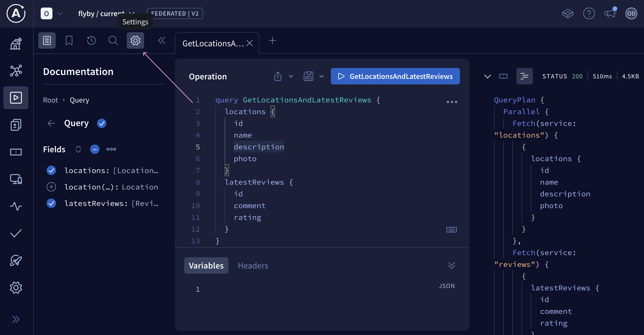Open the Launches rocket sidebar icon
The height and width of the screenshot is (335, 644).
pyautogui.click(x=16, y=260)
